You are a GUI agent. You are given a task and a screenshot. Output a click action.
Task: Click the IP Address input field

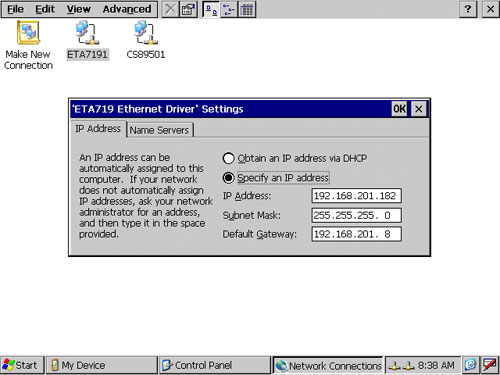(x=356, y=196)
